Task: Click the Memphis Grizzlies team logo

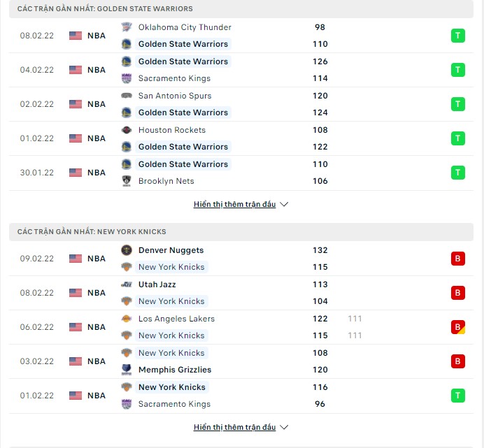Action: tap(126, 370)
